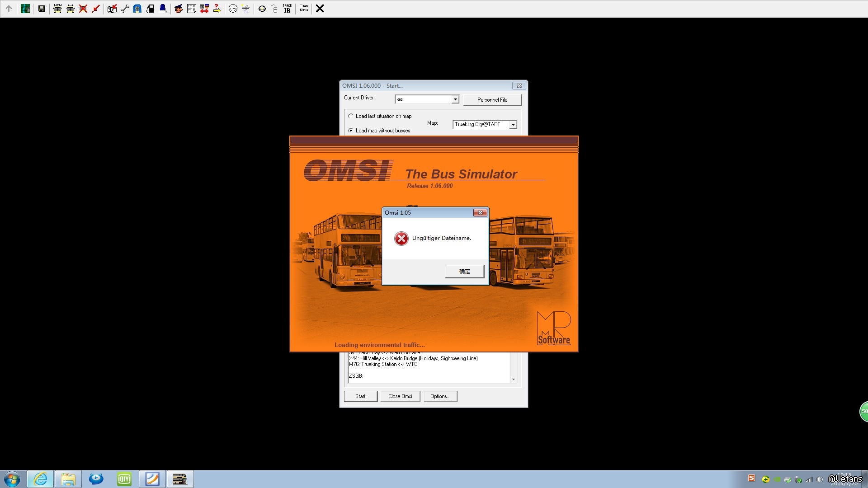This screenshot has height=488, width=868.
Task: Click the save situation floppy disk icon
Action: [x=41, y=9]
